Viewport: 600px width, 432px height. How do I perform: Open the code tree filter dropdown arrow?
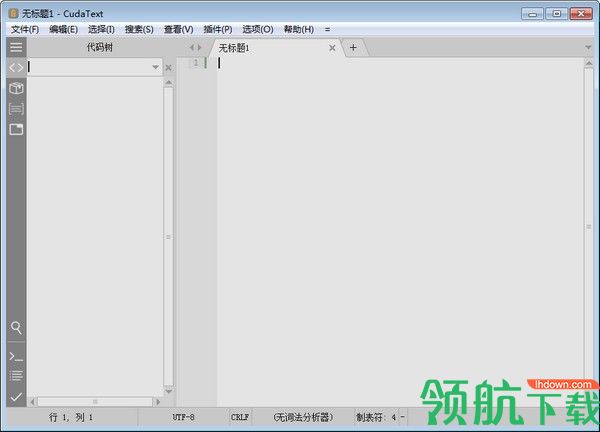[155, 67]
